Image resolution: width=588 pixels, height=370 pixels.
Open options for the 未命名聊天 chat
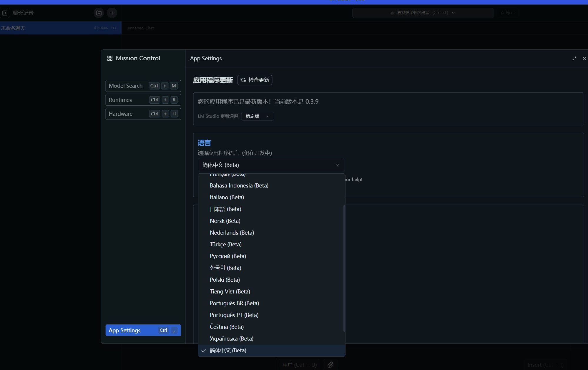click(114, 28)
